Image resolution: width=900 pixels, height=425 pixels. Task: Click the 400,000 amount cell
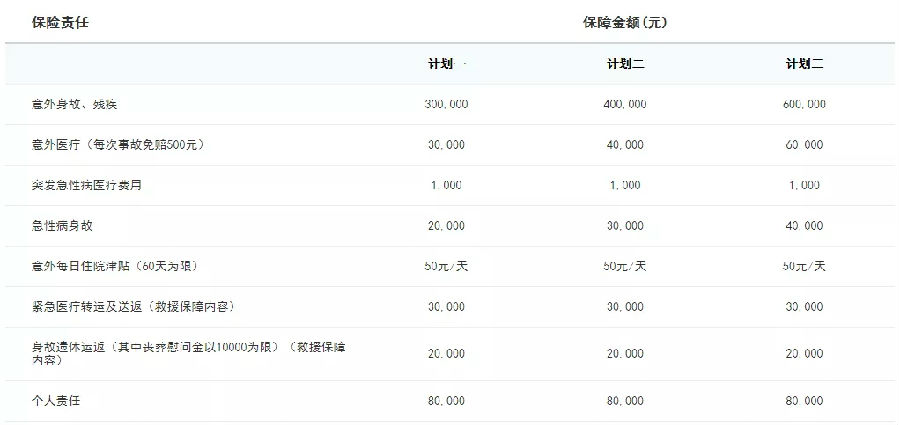click(625, 104)
